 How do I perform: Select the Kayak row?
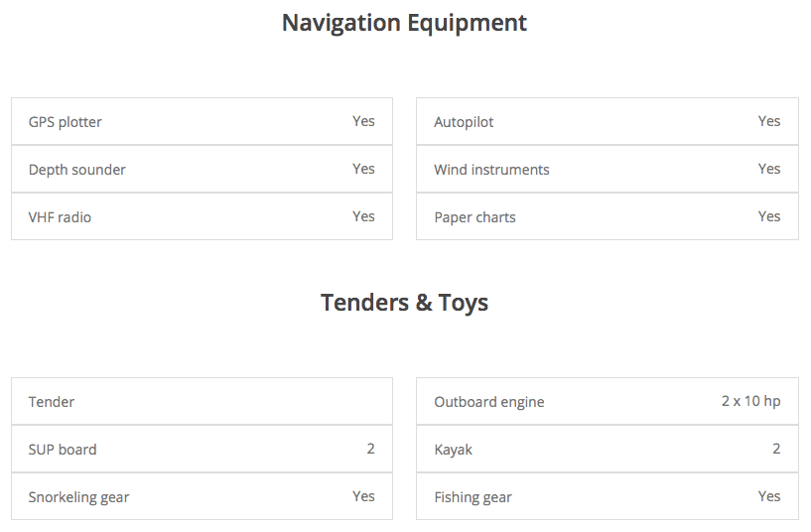(607, 450)
